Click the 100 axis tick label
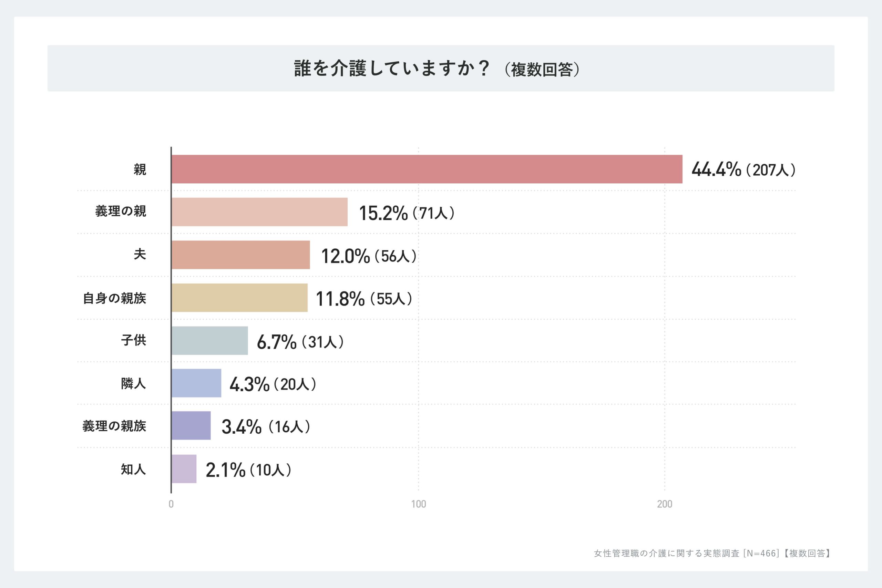The height and width of the screenshot is (588, 882). [x=419, y=504]
